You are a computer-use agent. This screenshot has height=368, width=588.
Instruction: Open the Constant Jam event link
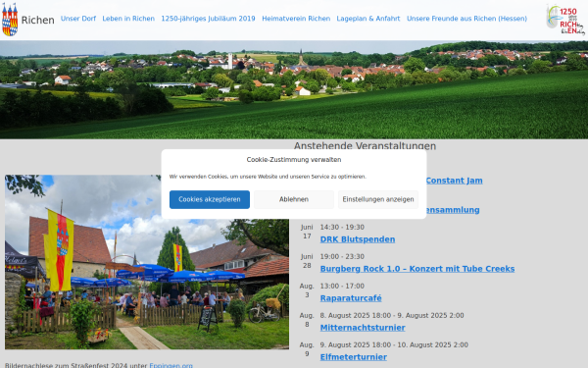tap(454, 181)
